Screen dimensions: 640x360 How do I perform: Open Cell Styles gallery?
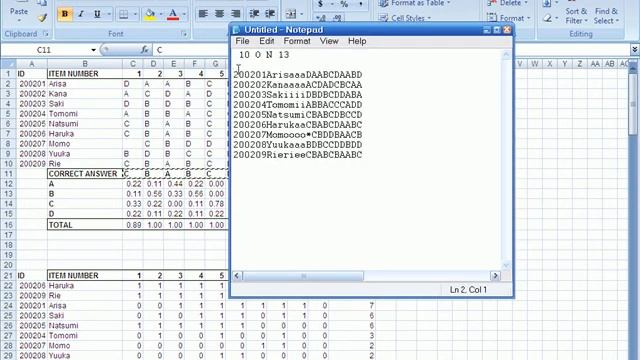(405, 18)
